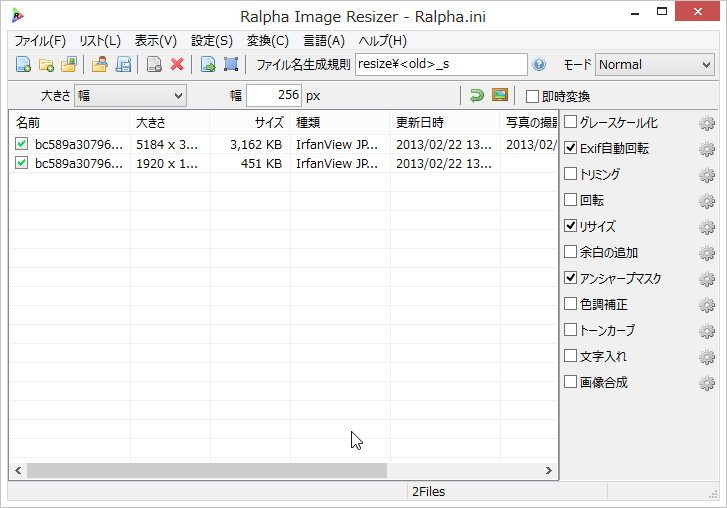Enable the 色調補正 checkbox

[x=570, y=304]
